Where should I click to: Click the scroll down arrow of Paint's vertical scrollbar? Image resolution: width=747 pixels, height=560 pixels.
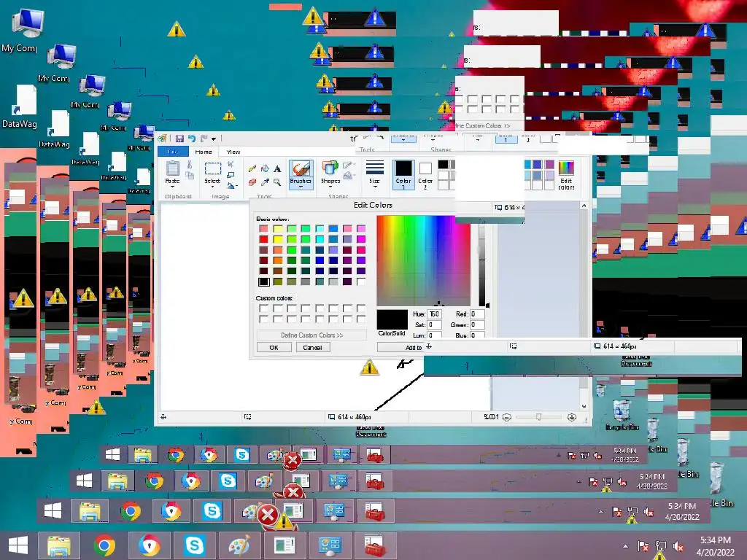click(x=584, y=406)
